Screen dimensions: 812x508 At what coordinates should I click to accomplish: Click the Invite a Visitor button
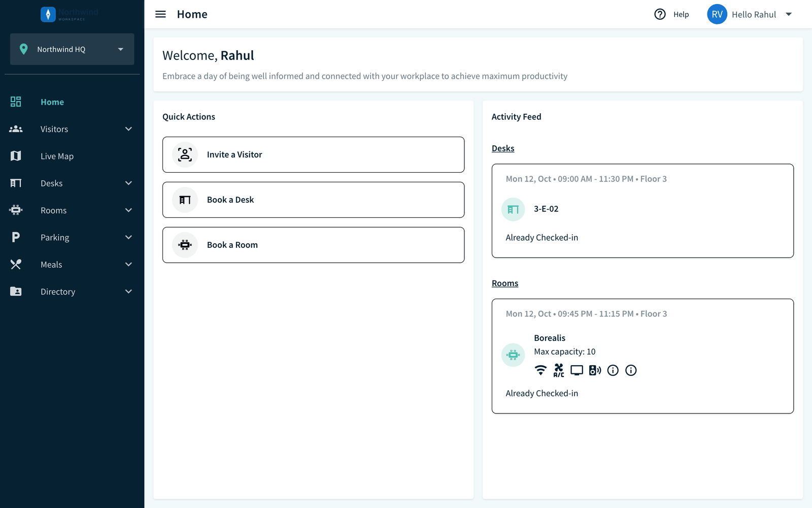pos(313,154)
